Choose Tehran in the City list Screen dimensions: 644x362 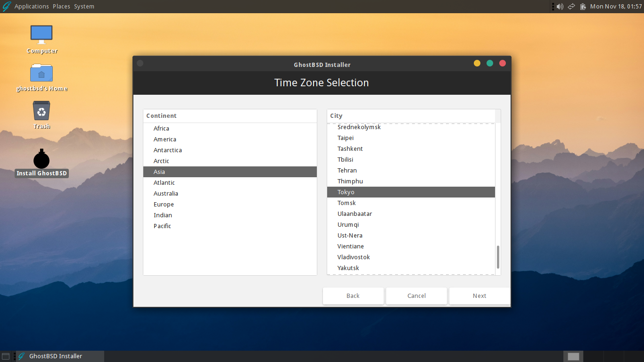411,171
